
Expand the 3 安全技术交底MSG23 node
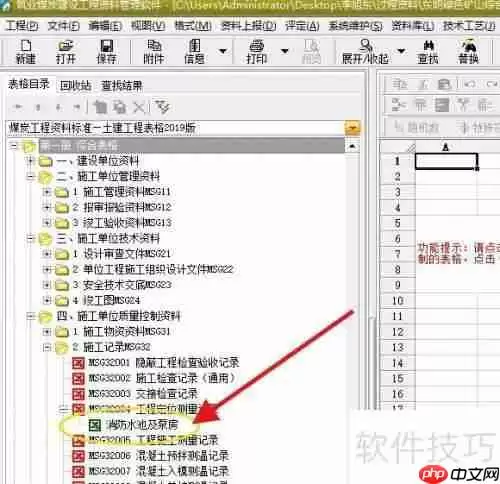[47, 285]
